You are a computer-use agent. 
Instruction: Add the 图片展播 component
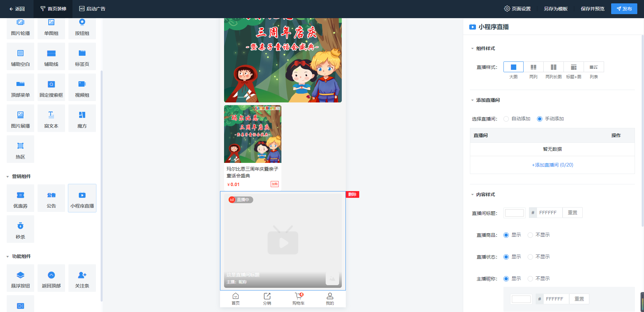[x=20, y=118]
